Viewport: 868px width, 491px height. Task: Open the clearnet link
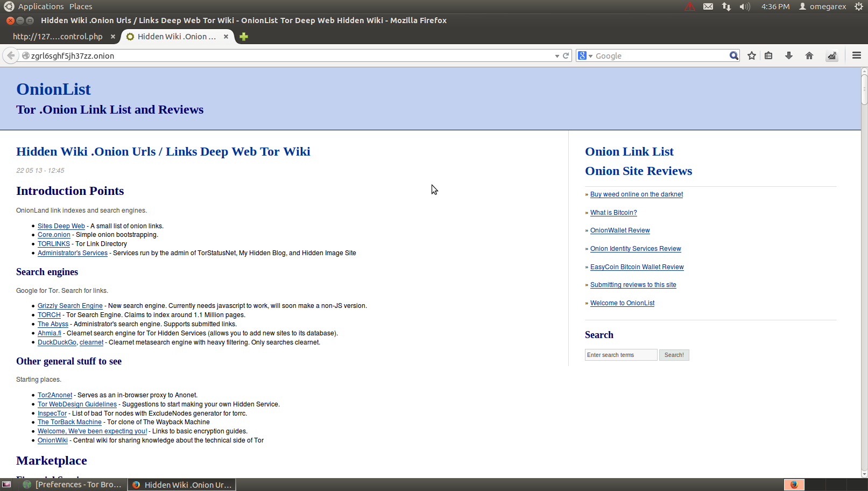point(91,342)
